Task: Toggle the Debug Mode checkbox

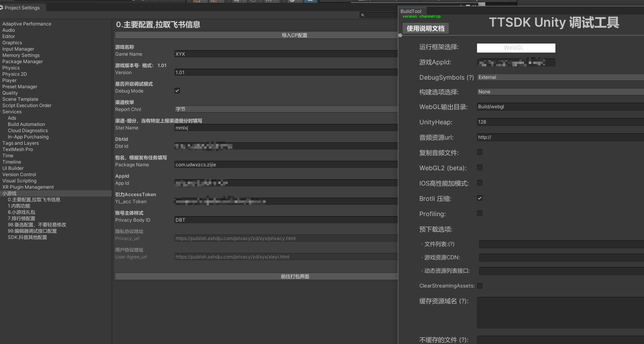Action: (177, 91)
